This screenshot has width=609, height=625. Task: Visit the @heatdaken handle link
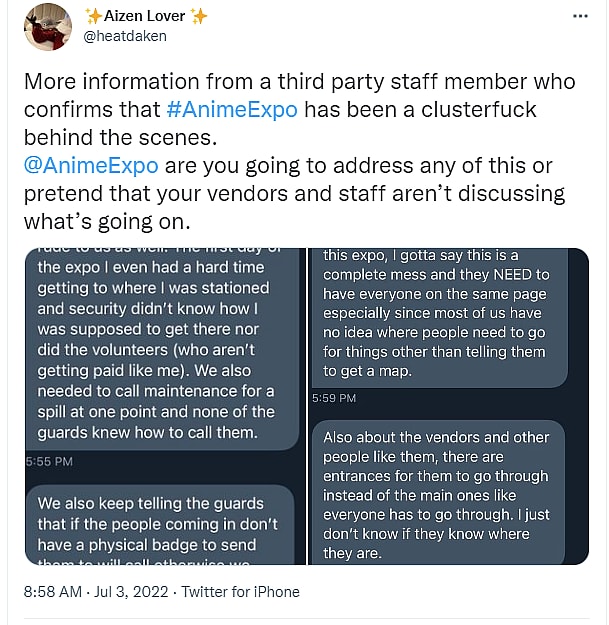click(124, 36)
